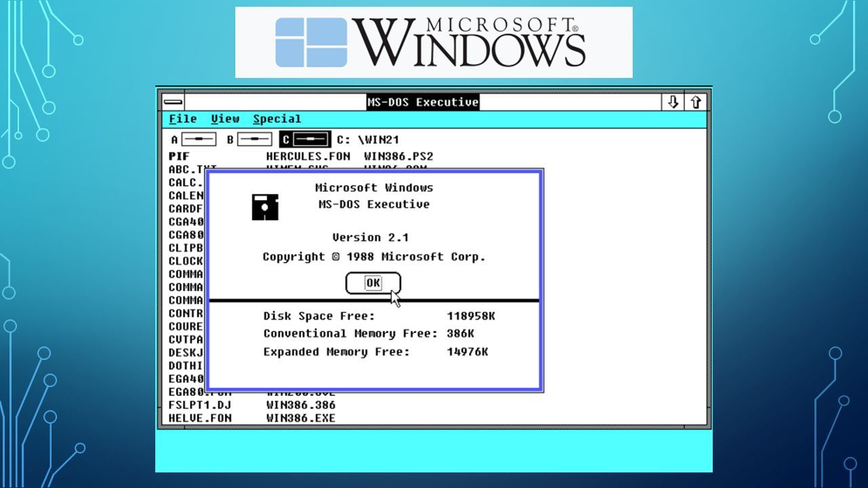Select the DOTHI file entry

pos(186,366)
